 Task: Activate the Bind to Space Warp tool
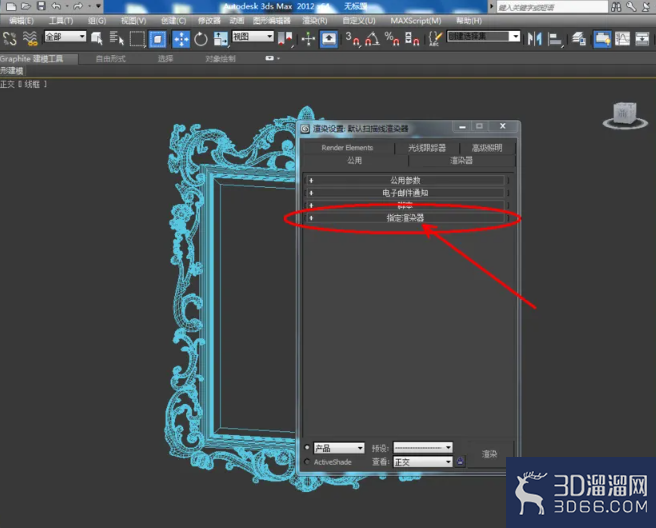pyautogui.click(x=30, y=39)
